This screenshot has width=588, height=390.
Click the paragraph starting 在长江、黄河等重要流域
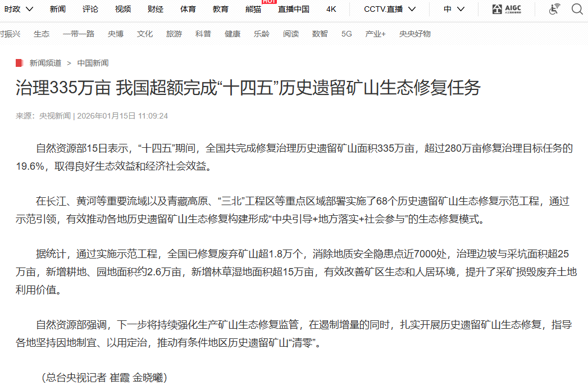[x=293, y=210]
